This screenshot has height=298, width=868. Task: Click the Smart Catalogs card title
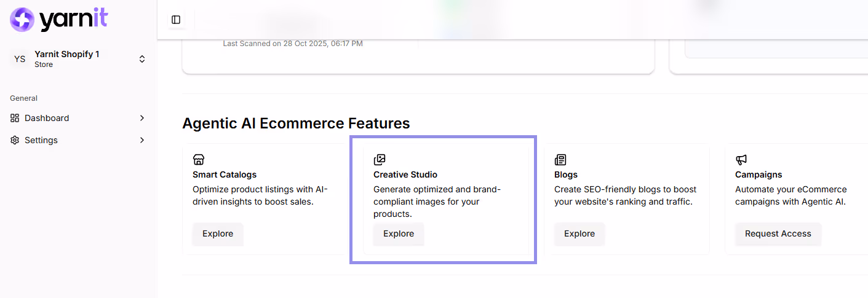coord(225,174)
